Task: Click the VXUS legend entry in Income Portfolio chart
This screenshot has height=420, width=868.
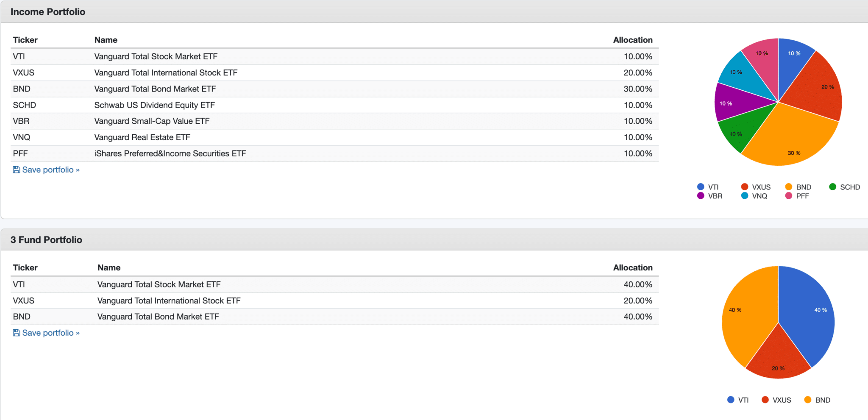Action: pos(756,187)
